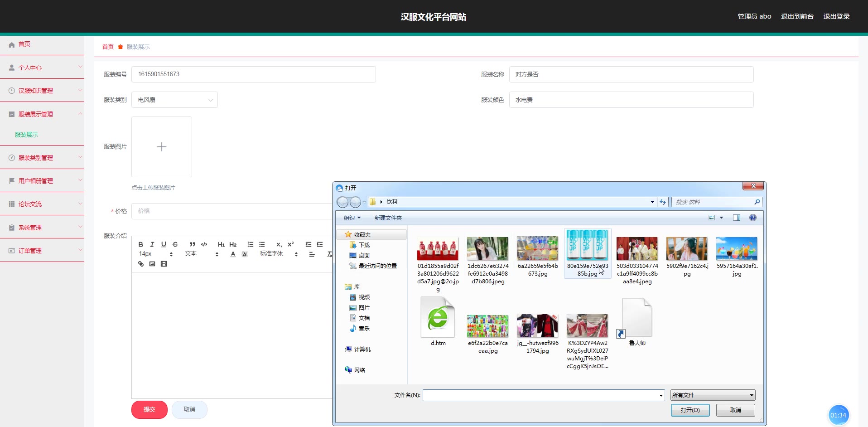Open the font color picker
This screenshot has height=427, width=868.
click(233, 254)
